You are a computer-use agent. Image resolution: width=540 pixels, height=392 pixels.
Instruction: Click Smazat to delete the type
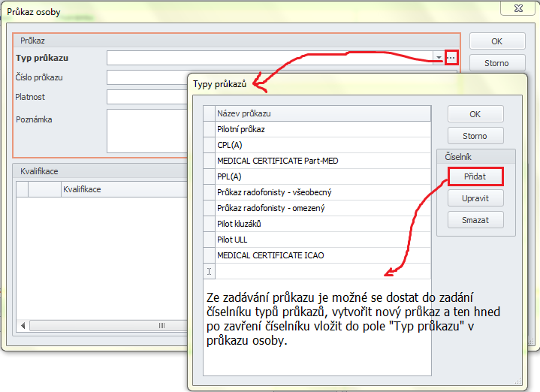click(x=475, y=220)
